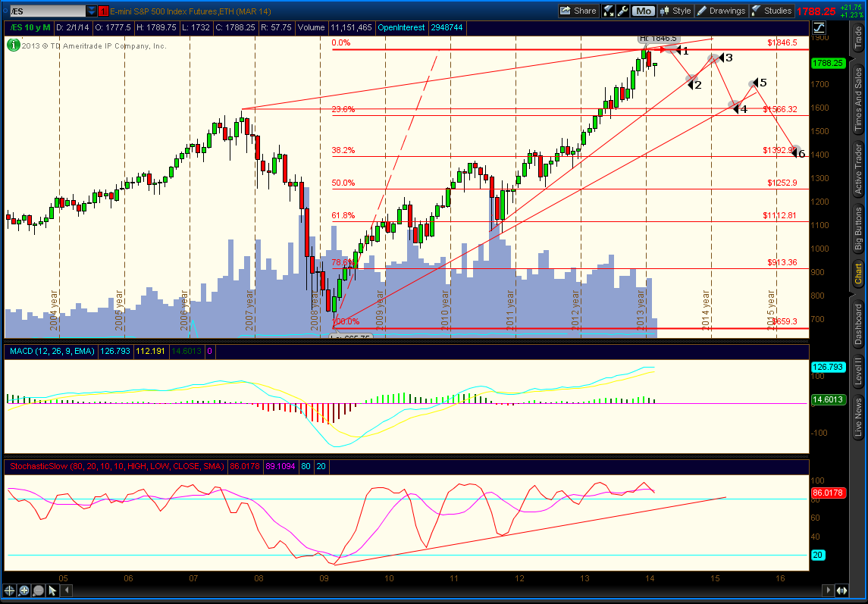Image resolution: width=868 pixels, height=604 pixels.
Task: Open the Drawings menu
Action: click(722, 11)
